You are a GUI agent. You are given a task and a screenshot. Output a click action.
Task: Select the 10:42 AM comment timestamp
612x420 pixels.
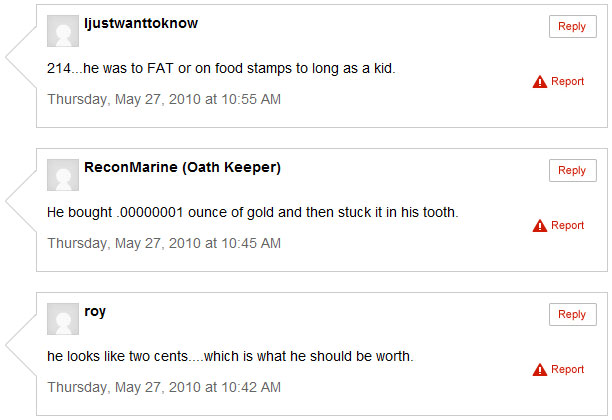164,387
